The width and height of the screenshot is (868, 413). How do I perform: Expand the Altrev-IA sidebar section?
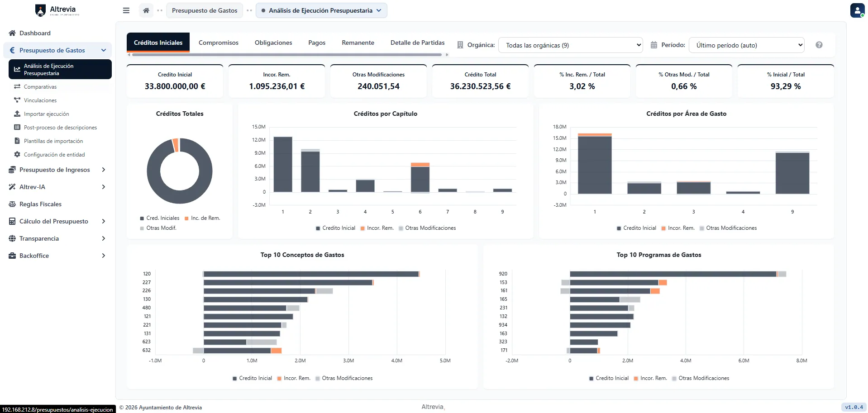[x=104, y=187]
